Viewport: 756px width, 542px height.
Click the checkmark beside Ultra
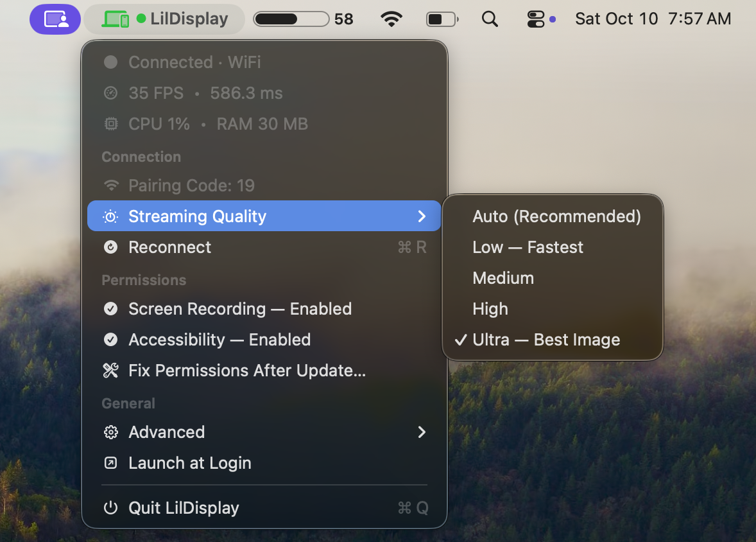(x=461, y=340)
